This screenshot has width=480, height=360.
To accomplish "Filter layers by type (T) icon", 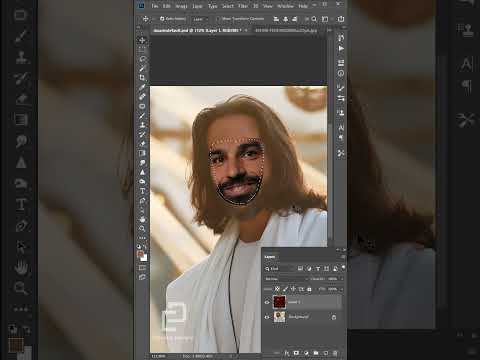I will (x=318, y=269).
